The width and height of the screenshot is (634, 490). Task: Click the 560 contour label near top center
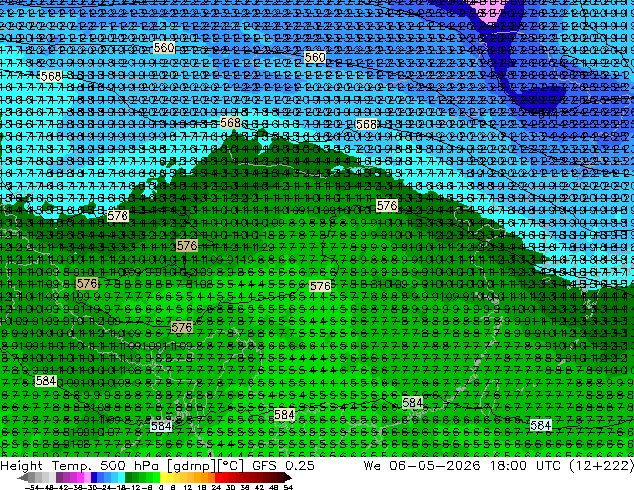tap(315, 57)
